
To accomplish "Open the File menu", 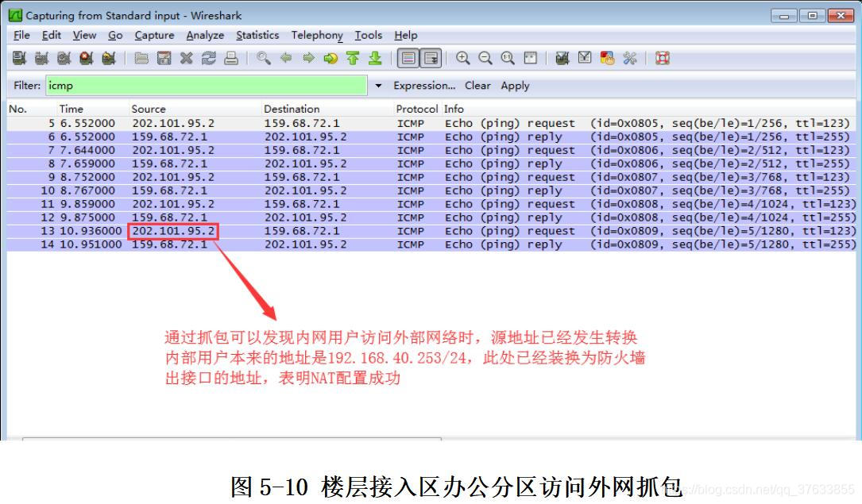I will tap(21, 35).
